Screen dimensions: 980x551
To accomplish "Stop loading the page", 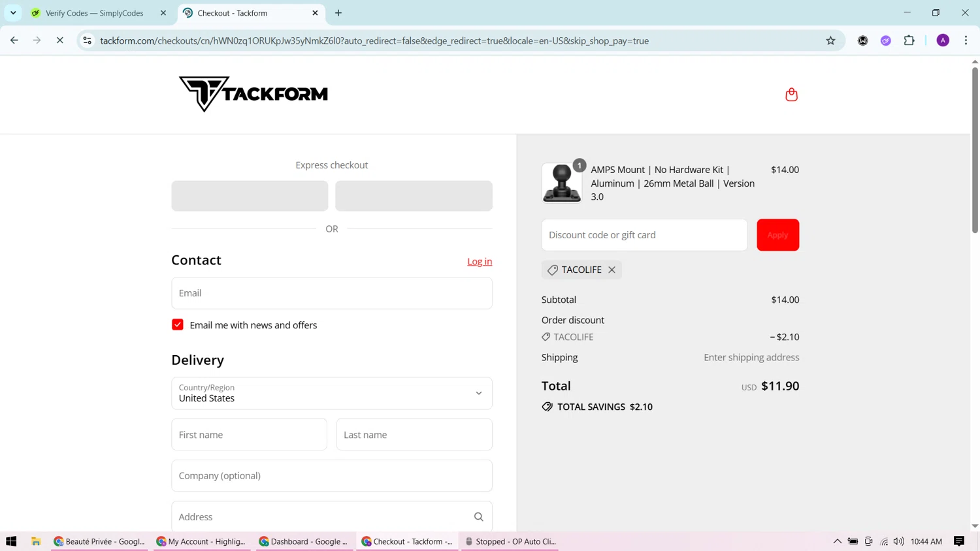I will tap(59, 40).
